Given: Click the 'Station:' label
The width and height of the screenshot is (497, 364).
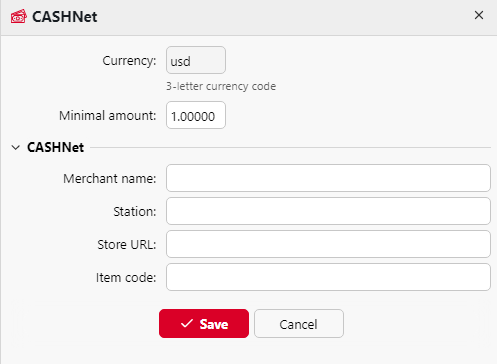Looking at the screenshot, I should (135, 211).
